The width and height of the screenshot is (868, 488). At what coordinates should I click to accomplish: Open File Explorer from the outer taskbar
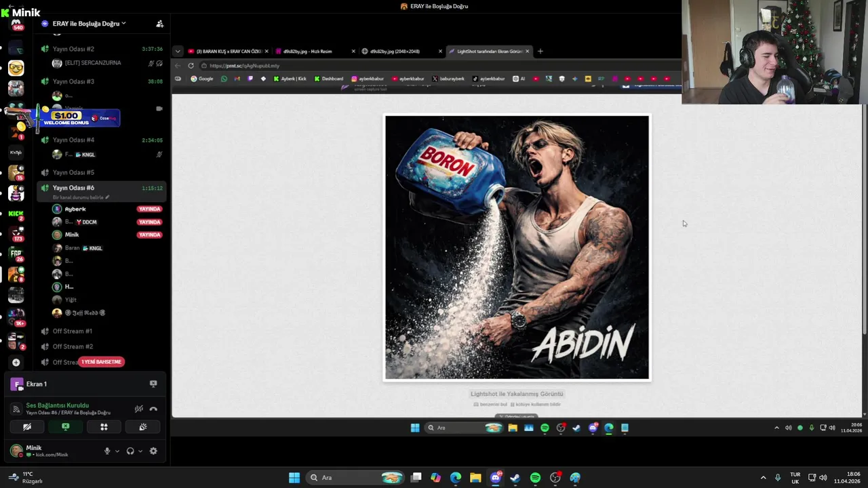[x=475, y=478]
